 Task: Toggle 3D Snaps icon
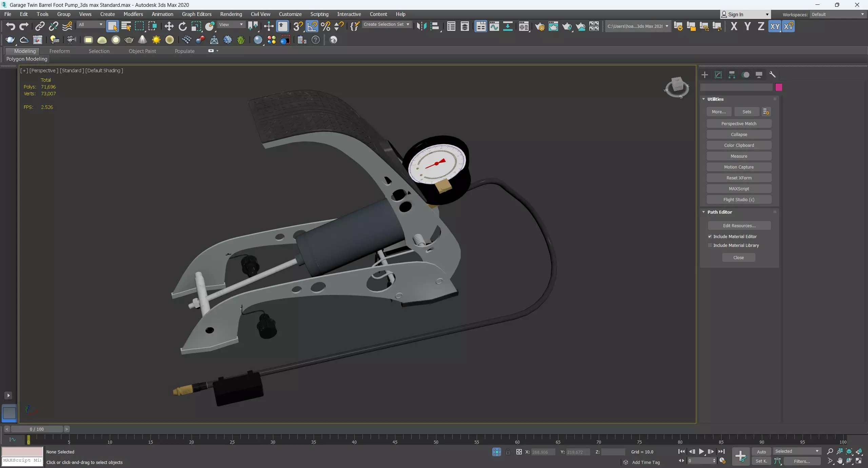coord(298,26)
